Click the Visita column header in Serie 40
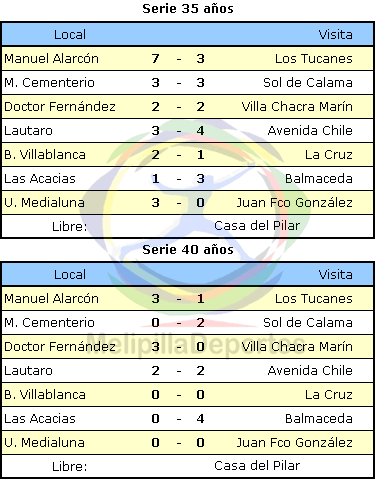 335,275
